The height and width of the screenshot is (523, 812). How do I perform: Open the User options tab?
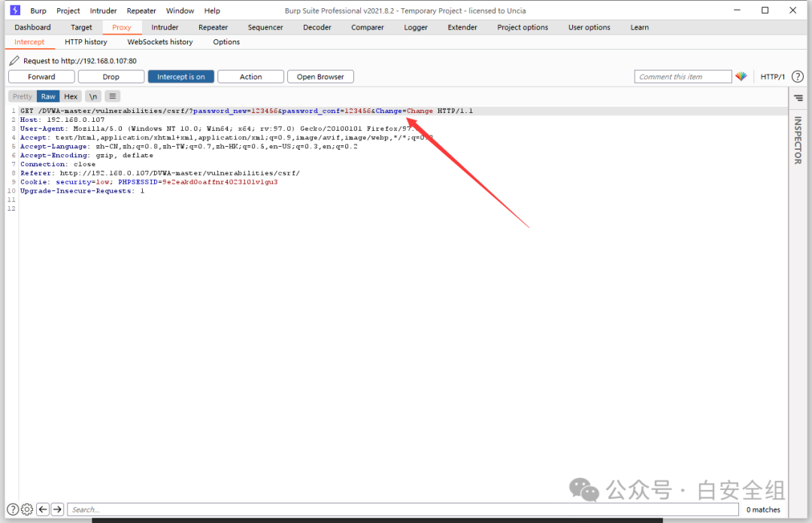coord(589,27)
